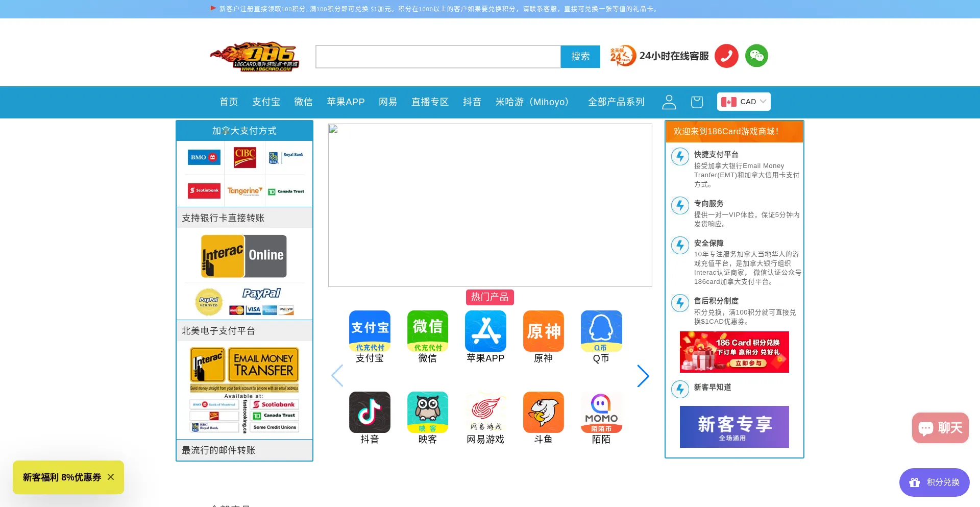Click the 186Card flame logo
Image resolution: width=980 pixels, height=507 pixels.
point(255,56)
